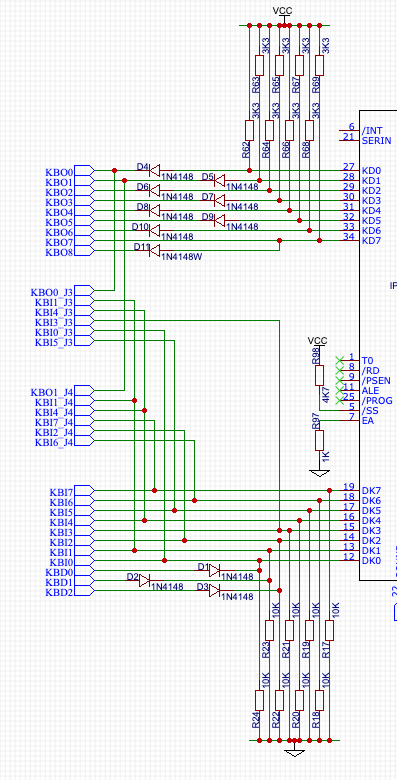
Task: Select resistor R98 4K7 symbol
Action: tap(319, 376)
